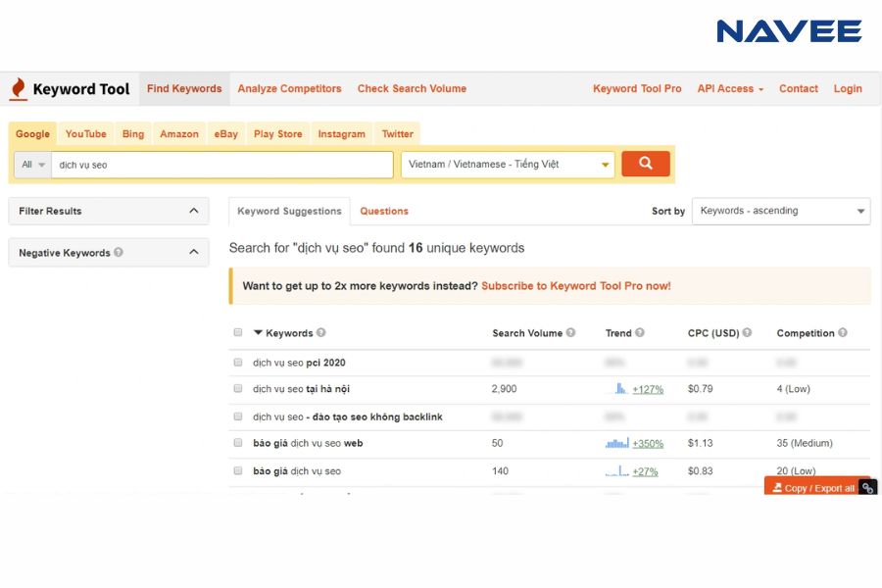Switch to the Amazon tab

[x=179, y=134]
